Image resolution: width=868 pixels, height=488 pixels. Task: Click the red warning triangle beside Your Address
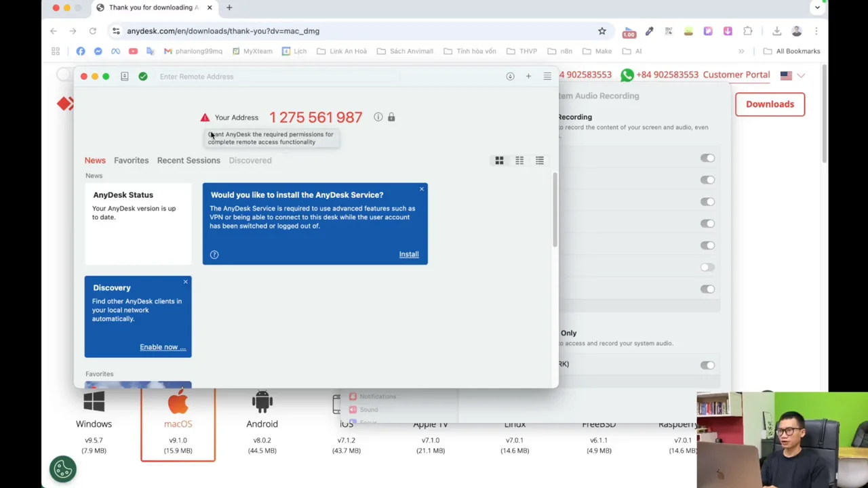[205, 117]
